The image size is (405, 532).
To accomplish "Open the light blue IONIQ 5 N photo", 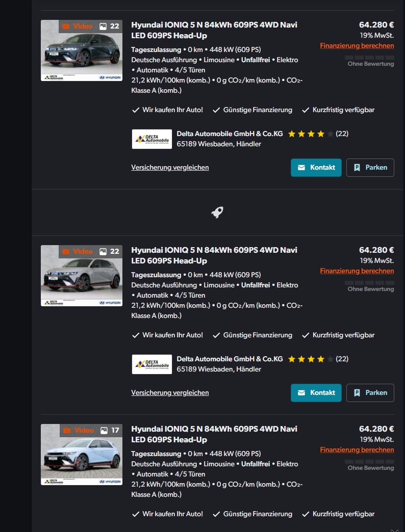I will (82, 455).
